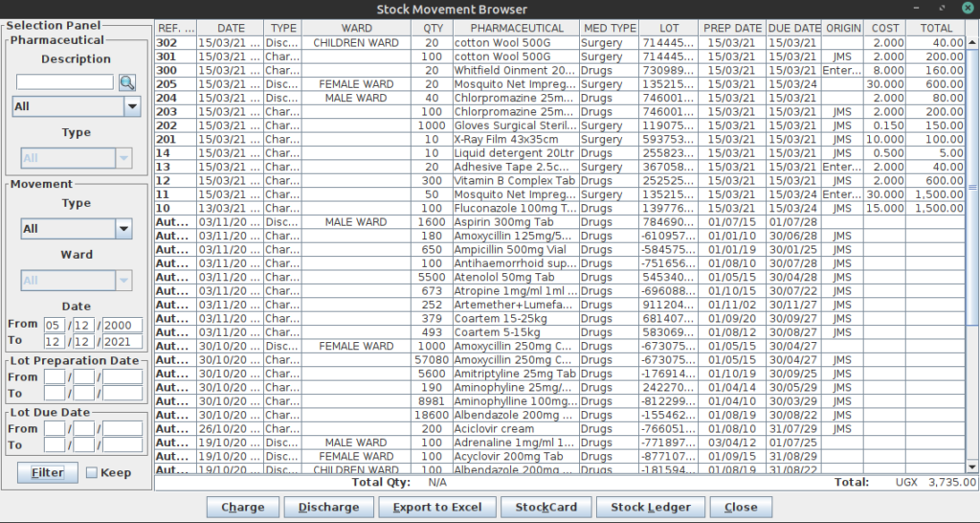980x523 pixels.
Task: Sort by the DATE column header
Action: (230, 29)
